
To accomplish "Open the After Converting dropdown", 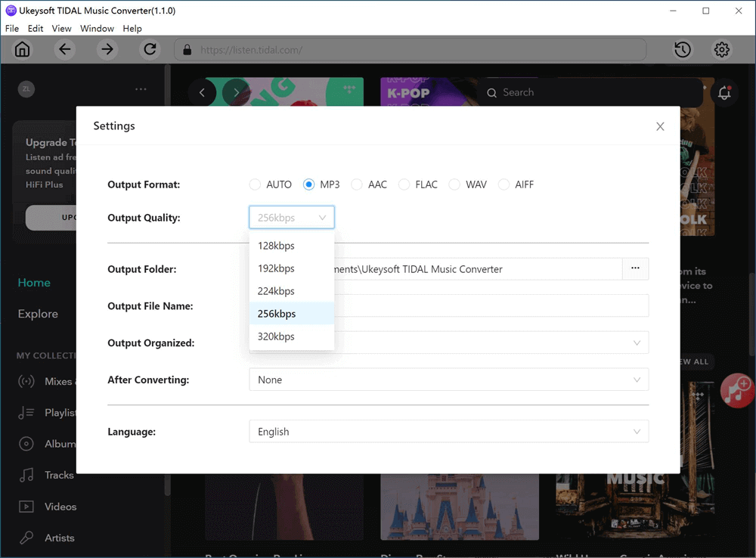I will pos(449,379).
